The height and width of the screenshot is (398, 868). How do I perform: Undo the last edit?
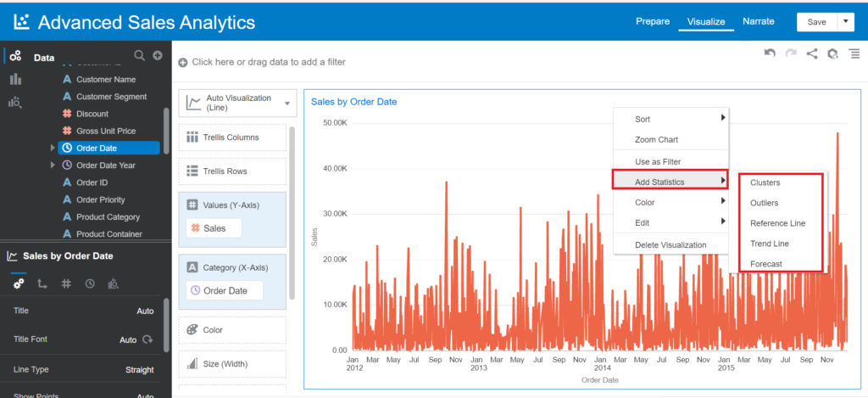point(770,53)
